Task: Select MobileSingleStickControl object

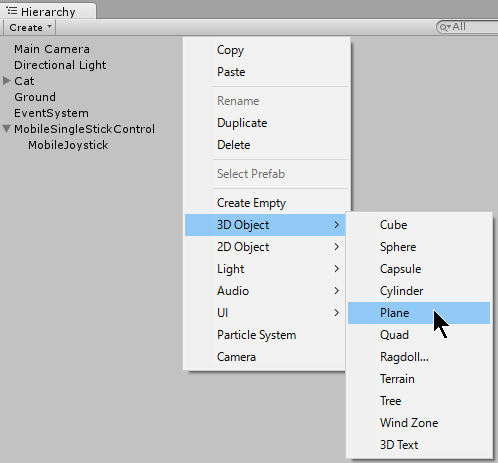Action: [84, 129]
